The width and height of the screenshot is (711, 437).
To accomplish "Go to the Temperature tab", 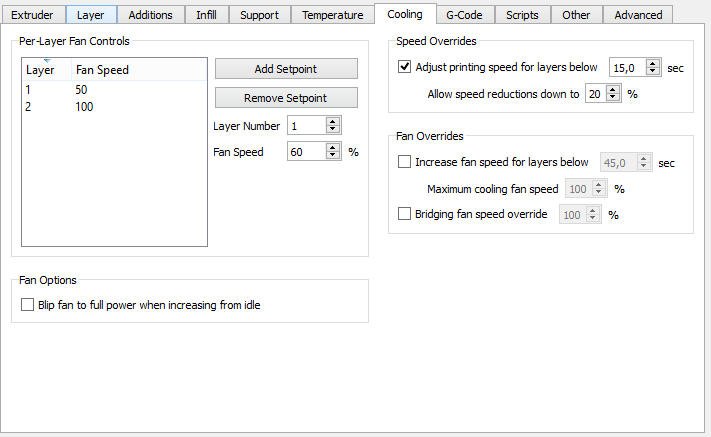I will coord(333,15).
